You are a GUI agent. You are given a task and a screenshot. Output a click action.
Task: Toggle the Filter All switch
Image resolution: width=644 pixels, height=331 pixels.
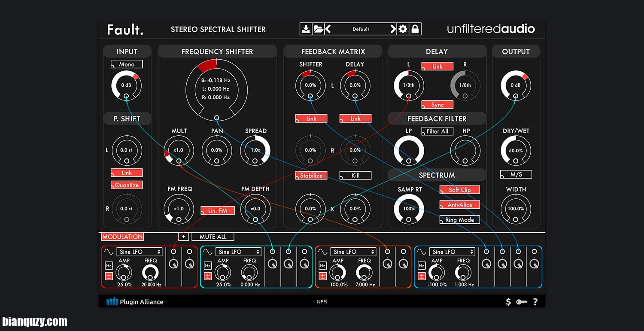pos(437,131)
